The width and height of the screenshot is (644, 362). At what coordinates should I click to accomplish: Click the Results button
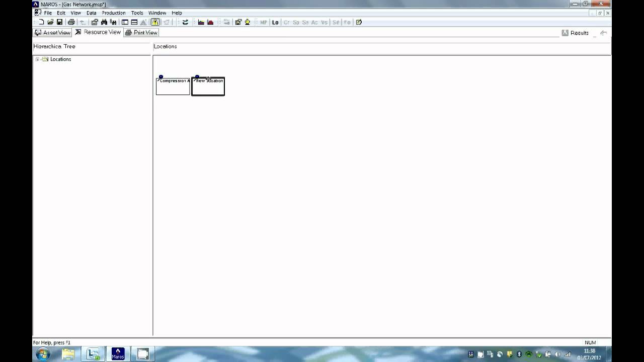(x=575, y=33)
